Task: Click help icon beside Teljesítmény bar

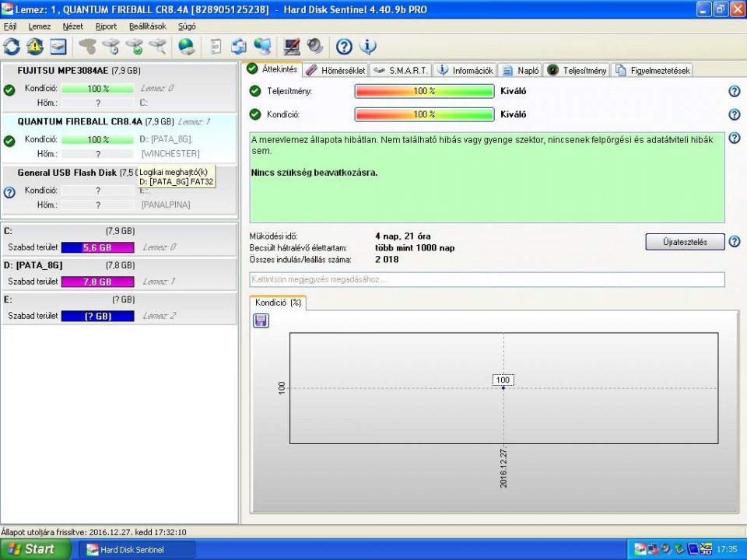Action: tap(734, 91)
